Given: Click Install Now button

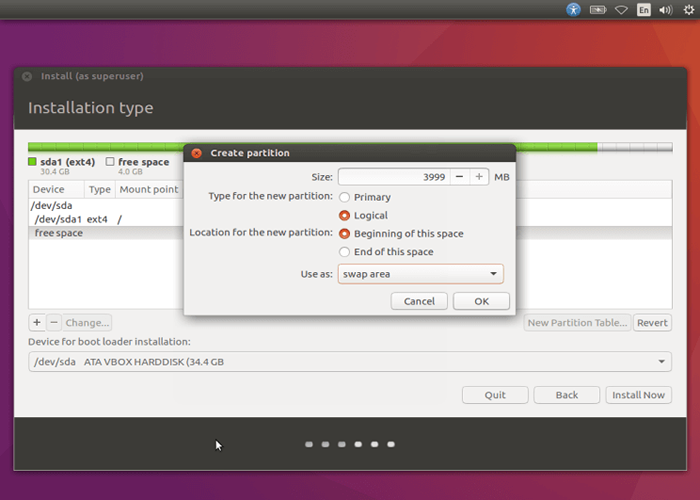Looking at the screenshot, I should pos(638,395).
